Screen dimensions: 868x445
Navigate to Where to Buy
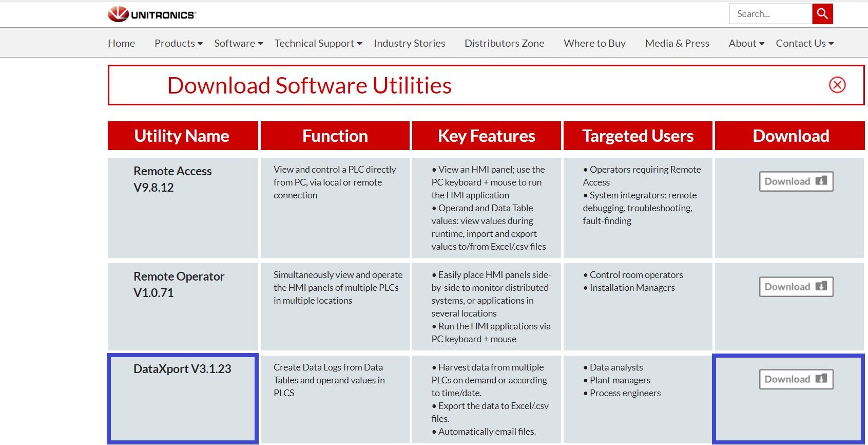[x=595, y=43]
